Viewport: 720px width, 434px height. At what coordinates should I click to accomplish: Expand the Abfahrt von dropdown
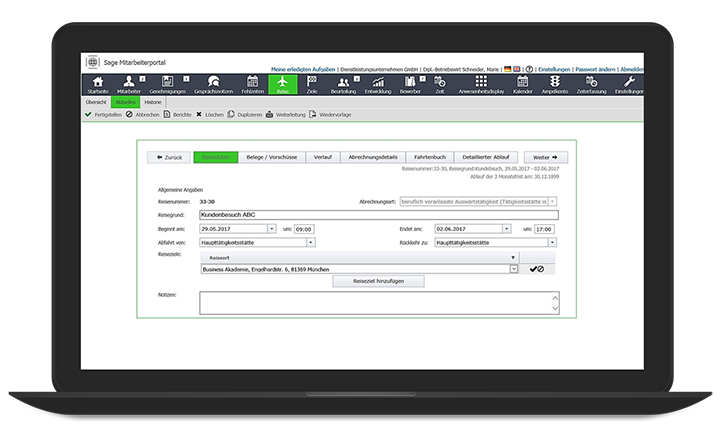click(311, 242)
